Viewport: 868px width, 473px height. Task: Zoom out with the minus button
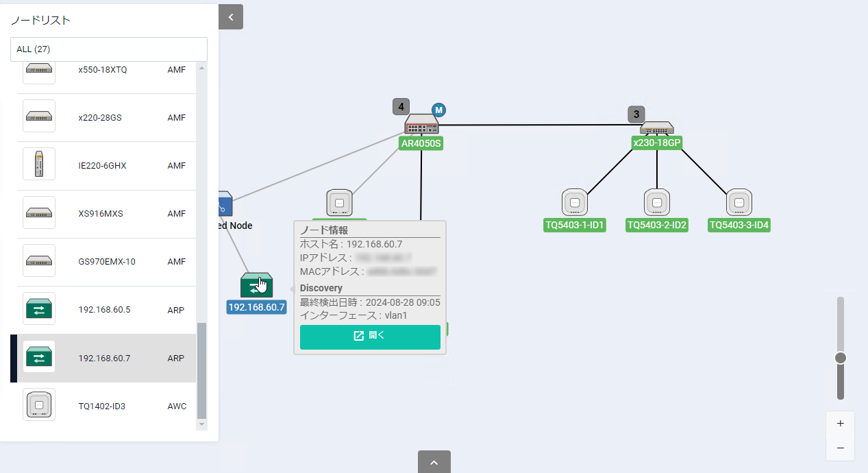point(840,448)
